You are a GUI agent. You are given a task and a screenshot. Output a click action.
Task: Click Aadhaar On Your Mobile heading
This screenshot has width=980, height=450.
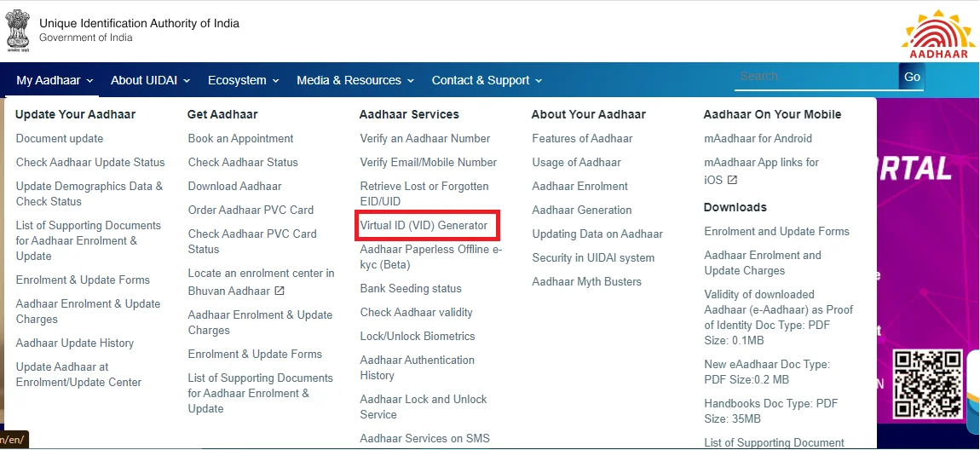[773, 114]
